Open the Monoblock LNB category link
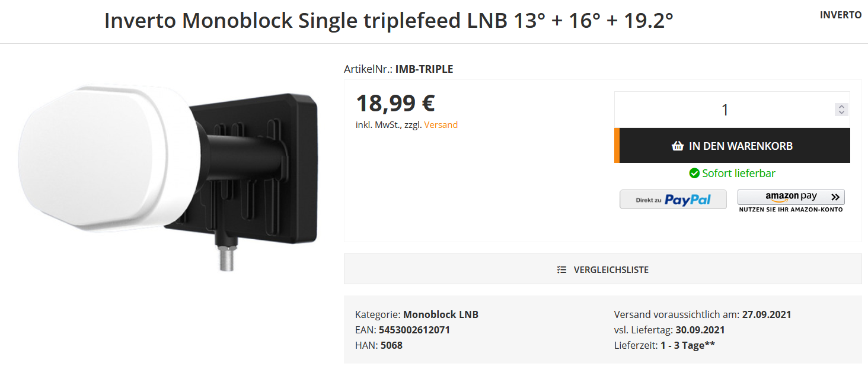The width and height of the screenshot is (868, 376). pyautogui.click(x=441, y=314)
